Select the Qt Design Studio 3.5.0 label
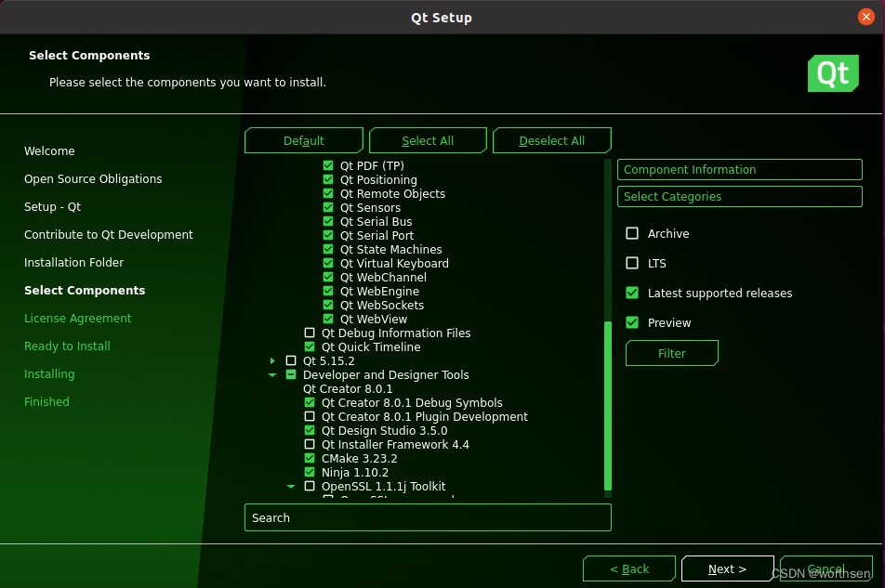885x588 pixels. pyautogui.click(x=384, y=431)
